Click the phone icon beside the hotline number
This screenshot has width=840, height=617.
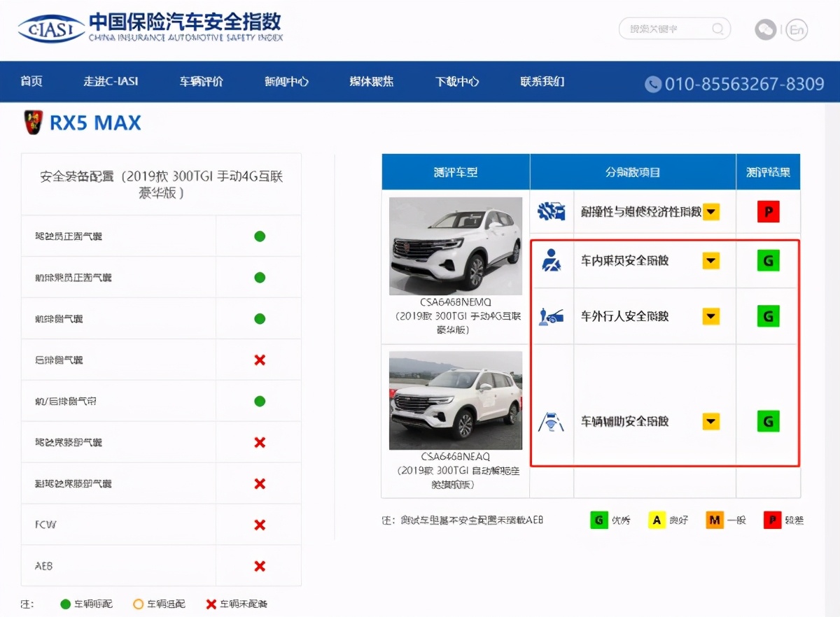652,84
